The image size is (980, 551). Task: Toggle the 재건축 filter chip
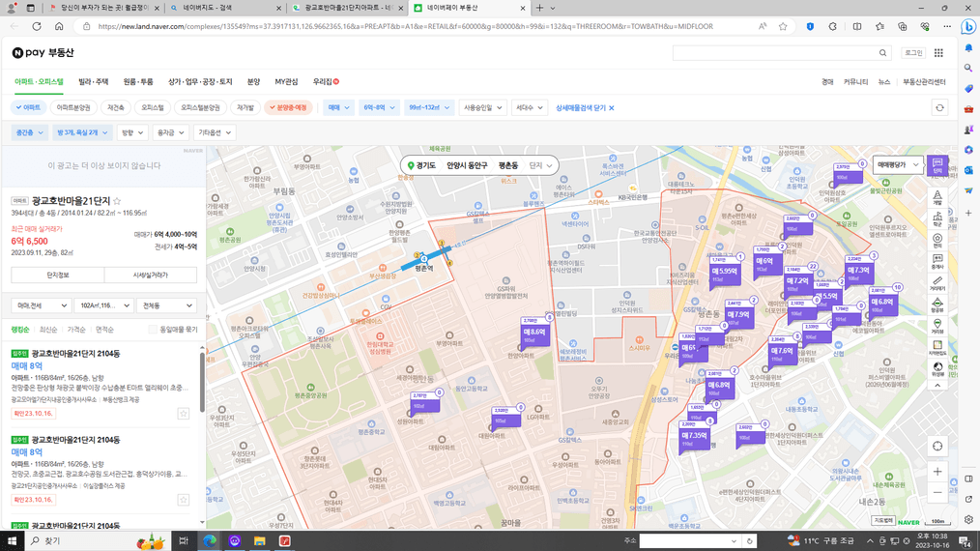coord(116,107)
